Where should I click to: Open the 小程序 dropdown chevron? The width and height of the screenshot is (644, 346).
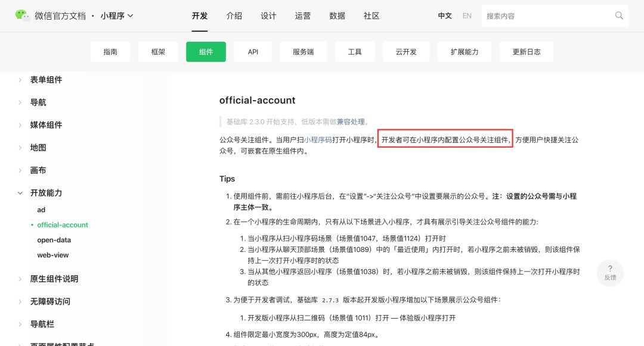(x=130, y=15)
